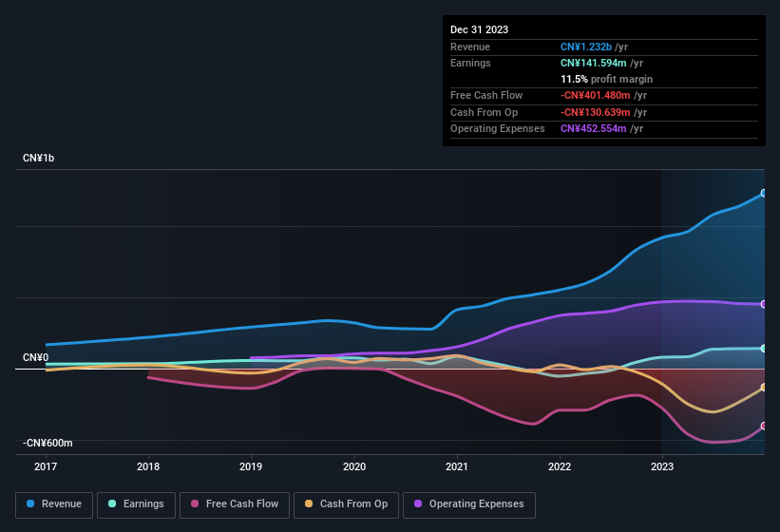
Task: Toggle the Operating Expenses legend button
Action: 469,504
